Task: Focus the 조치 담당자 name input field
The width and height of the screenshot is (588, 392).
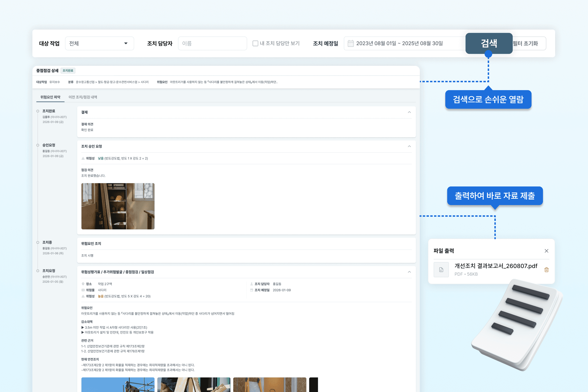Action: point(212,43)
